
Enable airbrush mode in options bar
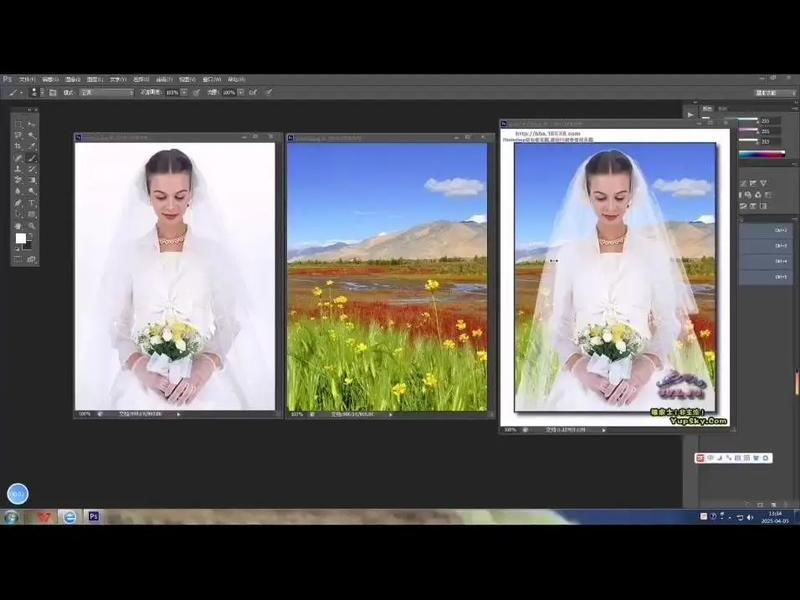click(x=253, y=92)
